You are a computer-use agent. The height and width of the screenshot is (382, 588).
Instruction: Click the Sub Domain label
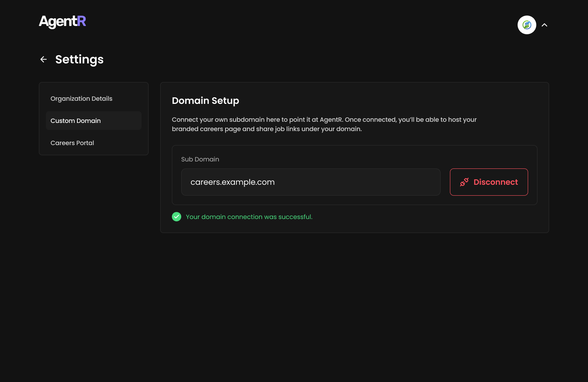pos(200,159)
